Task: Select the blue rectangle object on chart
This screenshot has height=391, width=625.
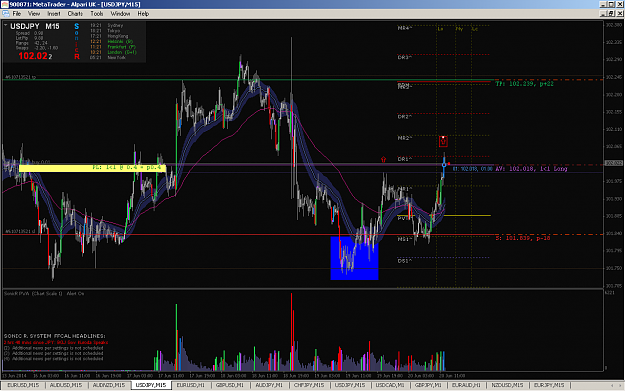Action: point(354,258)
